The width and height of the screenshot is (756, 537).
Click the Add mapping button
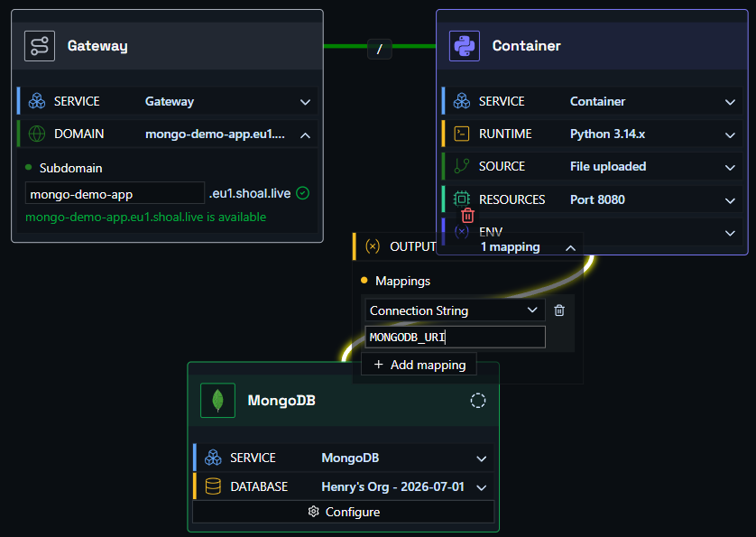point(419,365)
